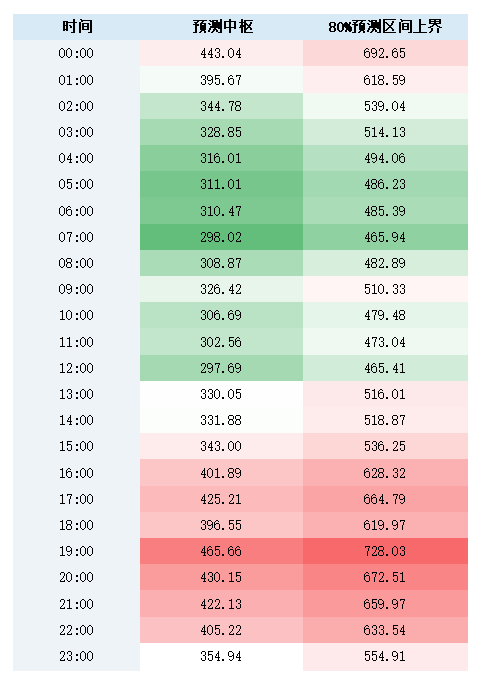Select the 19:00 time cell
The height and width of the screenshot is (685, 484).
pyautogui.click(x=76, y=551)
